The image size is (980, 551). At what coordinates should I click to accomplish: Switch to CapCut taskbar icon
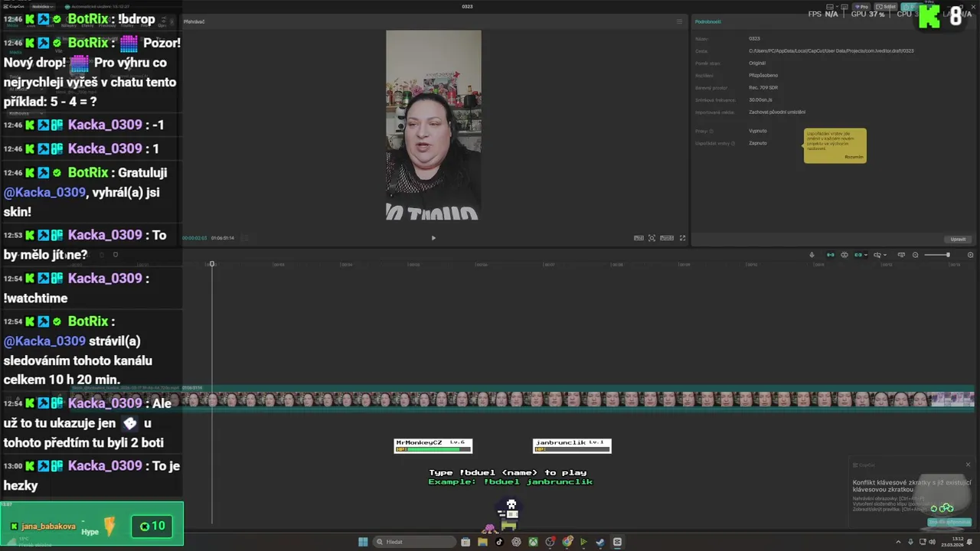click(617, 542)
